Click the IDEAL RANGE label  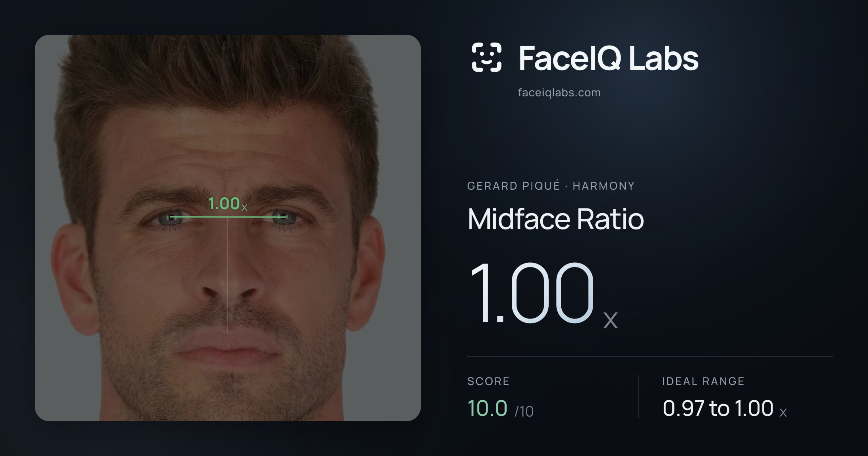[703, 381]
